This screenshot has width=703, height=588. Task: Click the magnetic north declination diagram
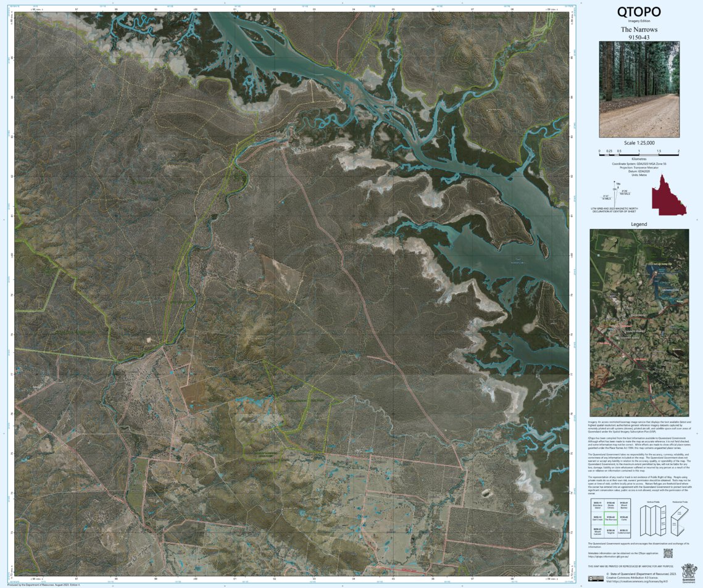click(615, 194)
